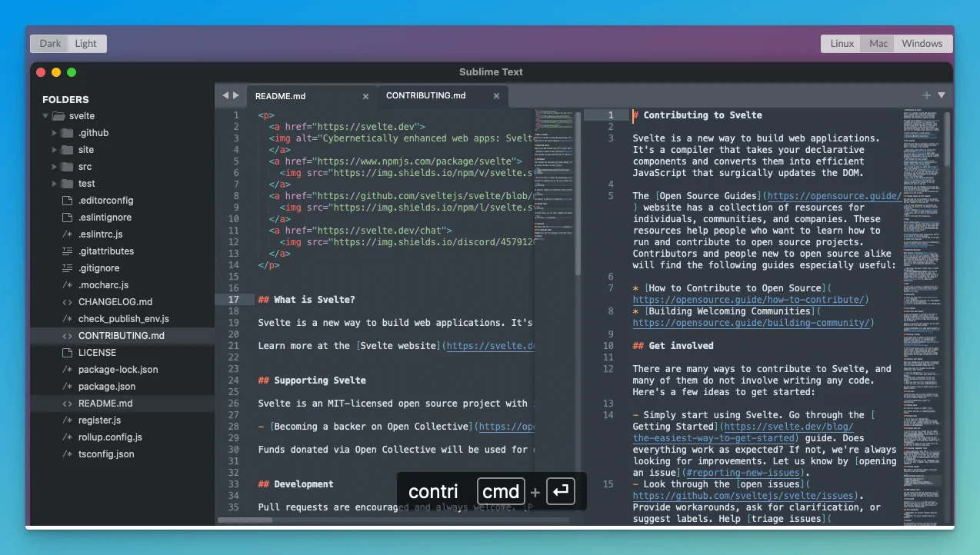Expand the site folder
Image resolution: width=980 pixels, height=555 pixels.
coord(55,150)
